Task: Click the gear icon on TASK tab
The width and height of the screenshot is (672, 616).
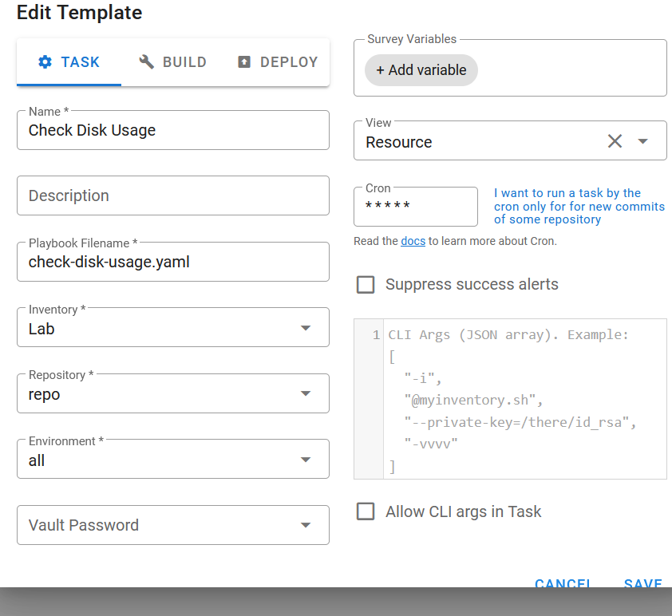Action: coord(45,62)
